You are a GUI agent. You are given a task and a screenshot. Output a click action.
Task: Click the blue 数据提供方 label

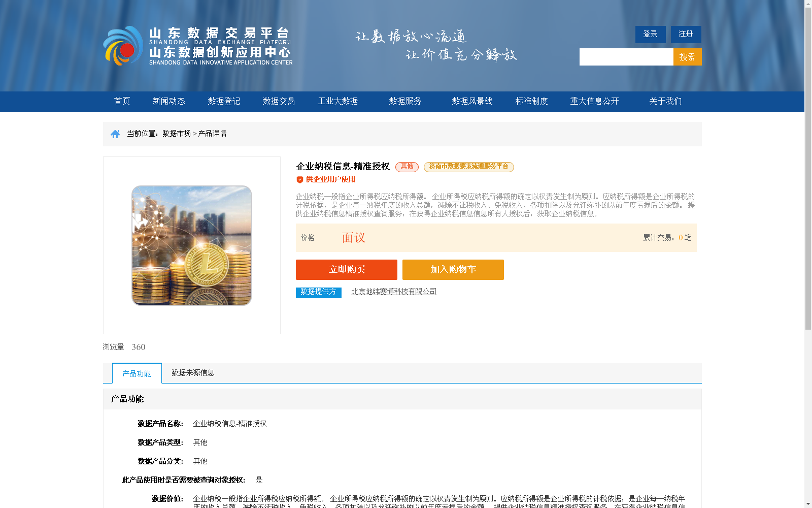pos(319,292)
